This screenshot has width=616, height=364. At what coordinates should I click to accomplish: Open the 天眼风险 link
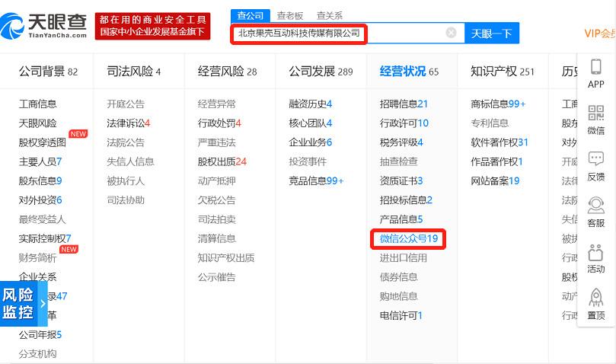pos(38,123)
